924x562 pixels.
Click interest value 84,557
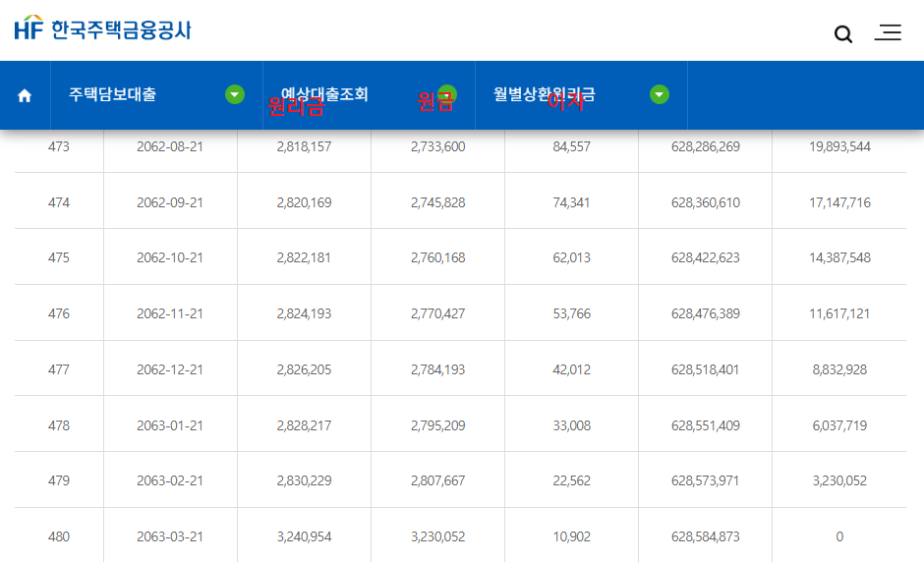pos(572,146)
